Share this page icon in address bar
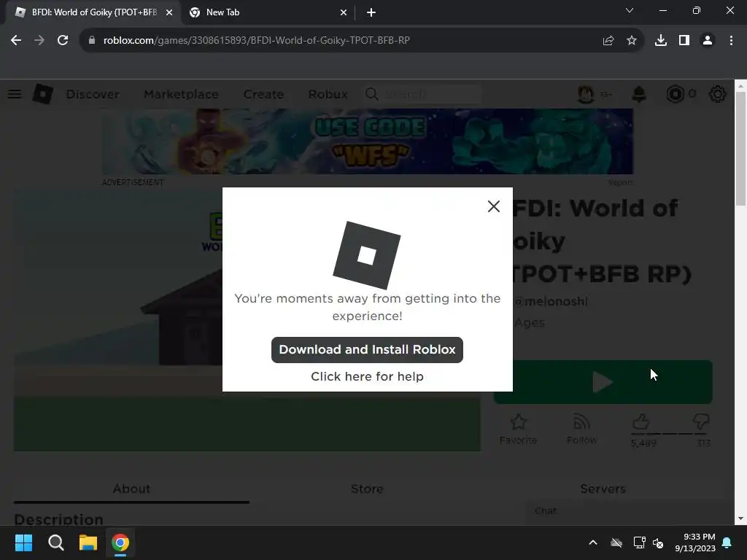Screen dimensions: 747x560 click(x=608, y=41)
